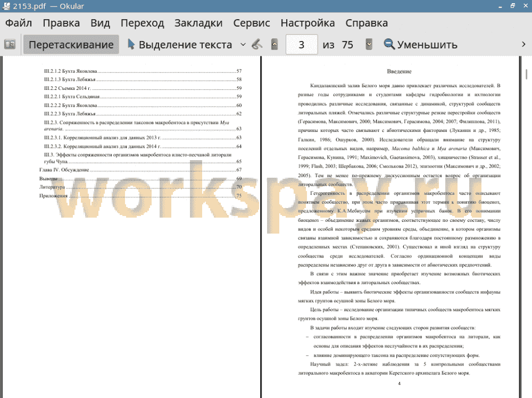Screen dimensions: 532x398
Task: Click the Уменьшить magnifier icon
Action: click(389, 45)
